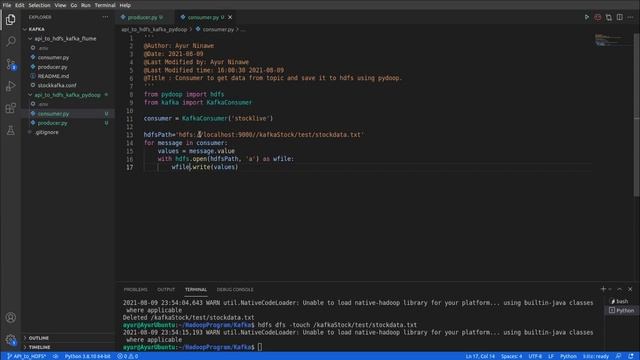This screenshot has width=640, height=360.
Task: Close the consumer.py editor tab
Action: (x=230, y=17)
